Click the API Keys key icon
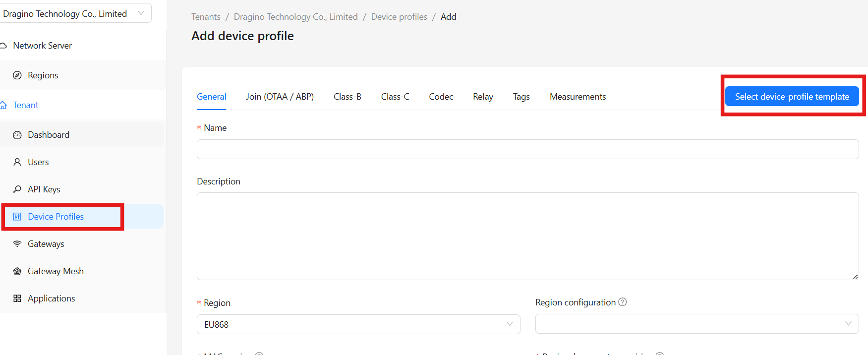Screen dimensions: 868x355 (17, 189)
